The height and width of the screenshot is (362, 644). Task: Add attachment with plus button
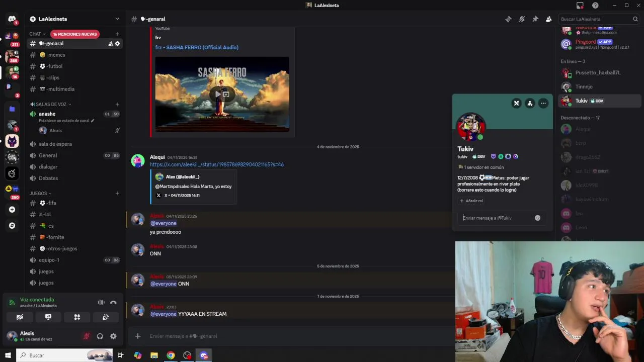(138, 336)
